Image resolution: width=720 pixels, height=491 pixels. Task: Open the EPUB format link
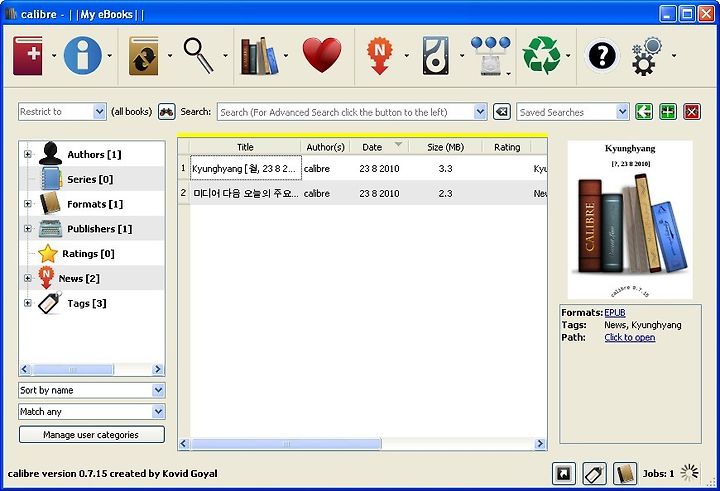615,313
